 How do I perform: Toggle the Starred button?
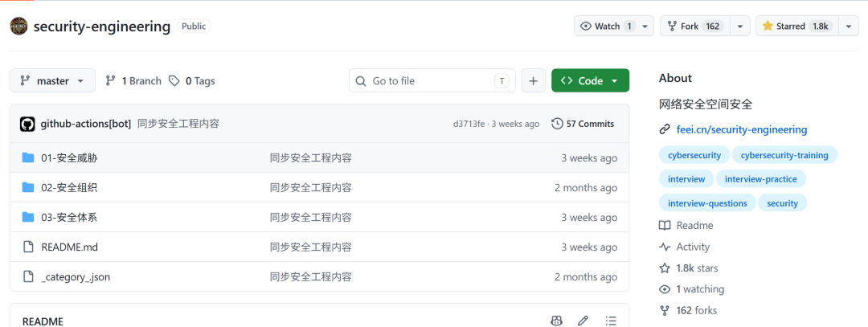click(797, 26)
